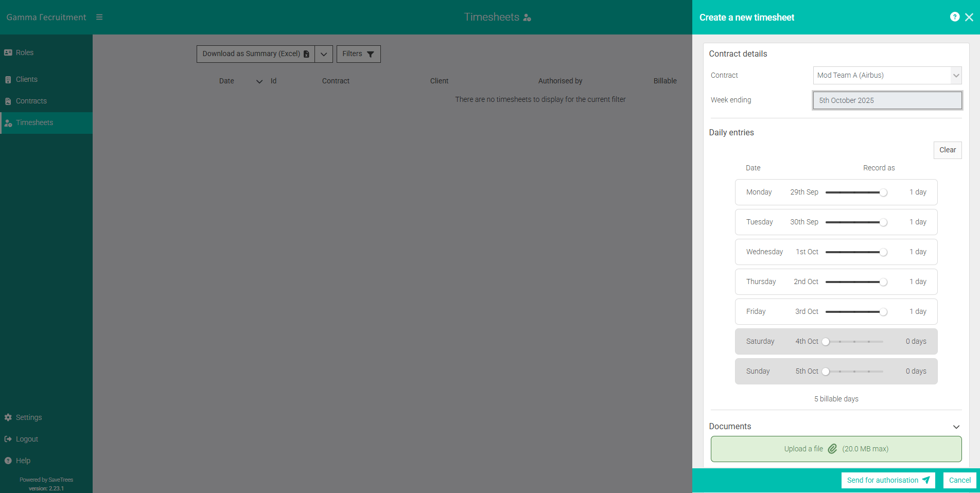Open the Filters funnel icon

371,54
